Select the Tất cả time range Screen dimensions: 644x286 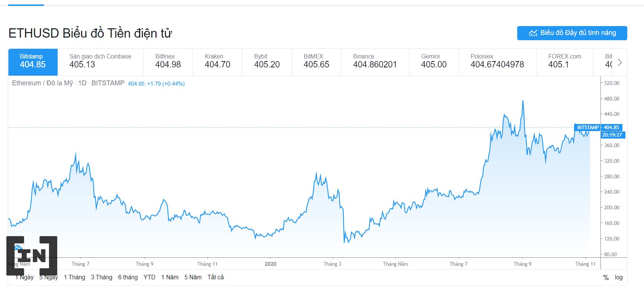216,277
